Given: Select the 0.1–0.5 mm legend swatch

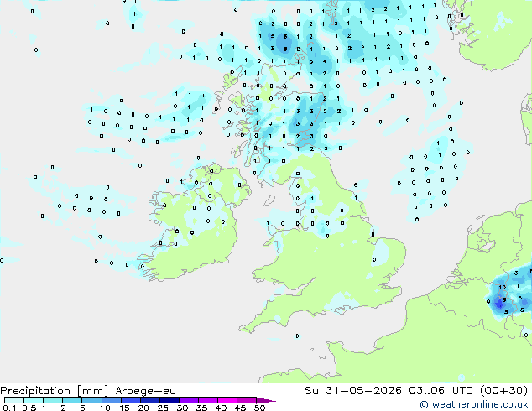Looking at the screenshot, I should (14, 400).
